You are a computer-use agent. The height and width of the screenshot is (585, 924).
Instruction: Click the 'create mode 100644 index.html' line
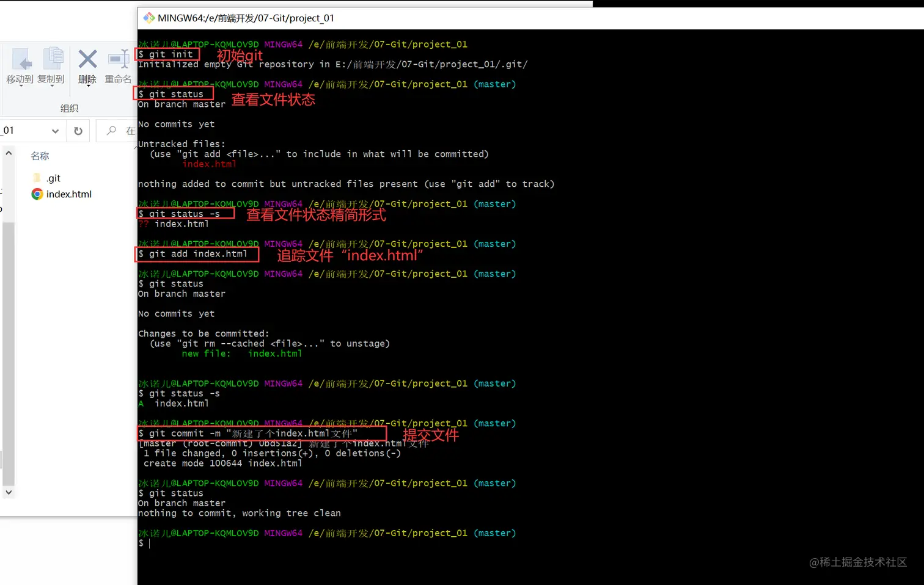pyautogui.click(x=223, y=463)
